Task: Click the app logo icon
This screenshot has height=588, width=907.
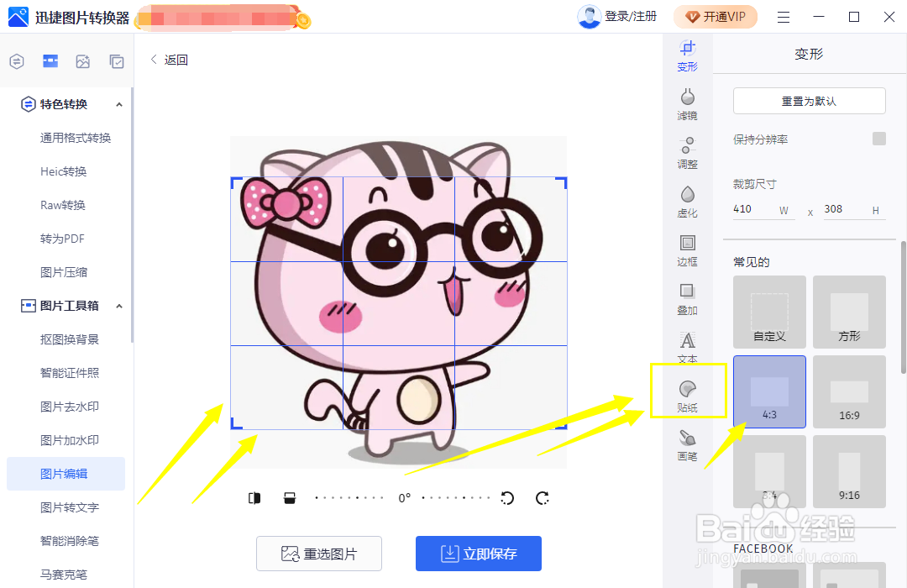Action: pyautogui.click(x=18, y=18)
